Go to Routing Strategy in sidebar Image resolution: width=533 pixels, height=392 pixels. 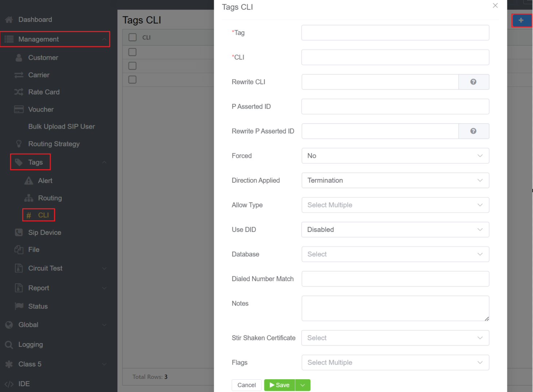coord(54,144)
